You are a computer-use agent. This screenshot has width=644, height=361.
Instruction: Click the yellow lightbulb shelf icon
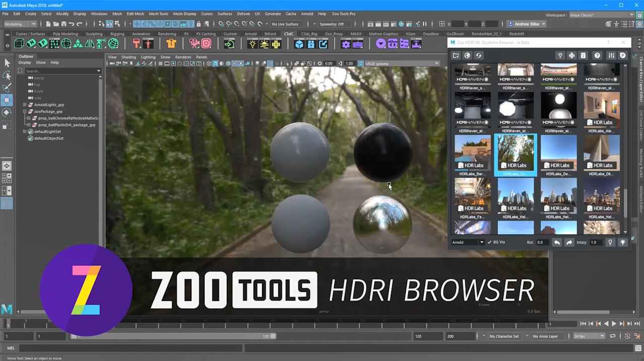pyautogui.click(x=252, y=44)
